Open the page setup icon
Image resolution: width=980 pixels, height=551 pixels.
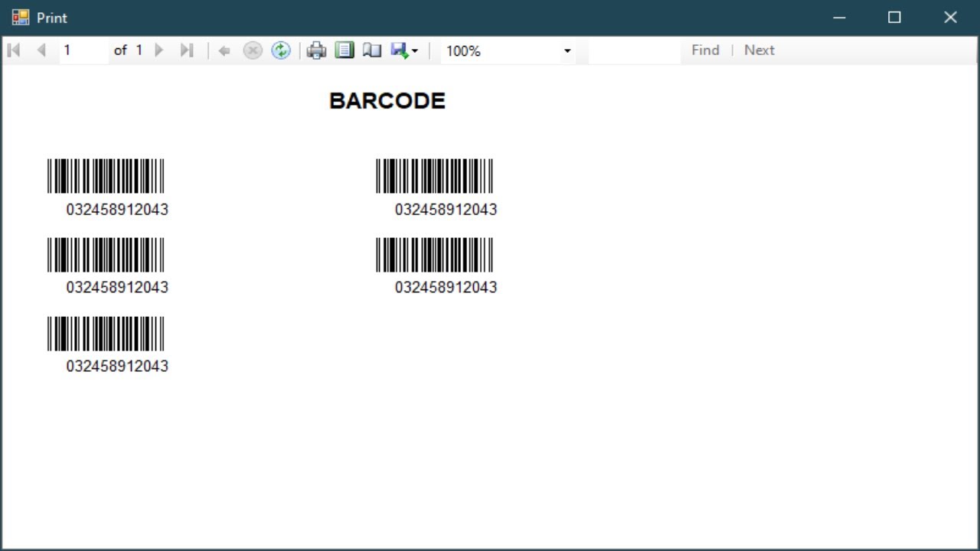point(372,51)
